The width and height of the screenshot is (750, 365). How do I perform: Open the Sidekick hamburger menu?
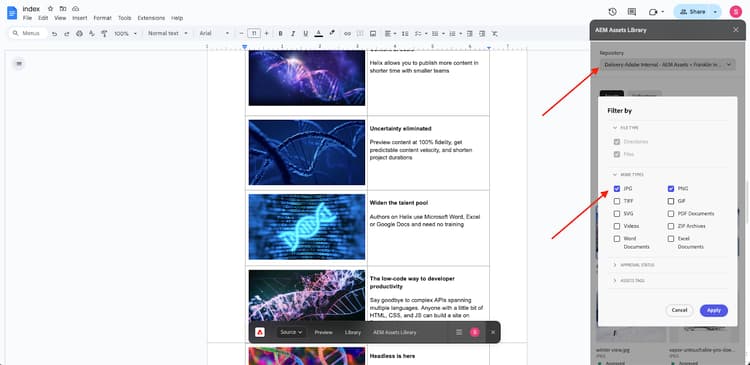click(x=459, y=332)
